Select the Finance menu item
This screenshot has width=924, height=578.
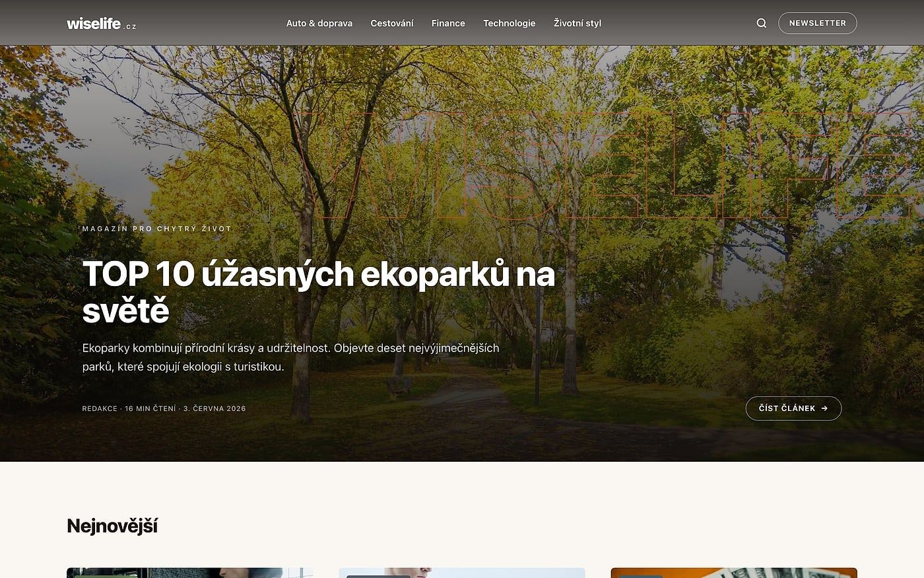pos(448,23)
